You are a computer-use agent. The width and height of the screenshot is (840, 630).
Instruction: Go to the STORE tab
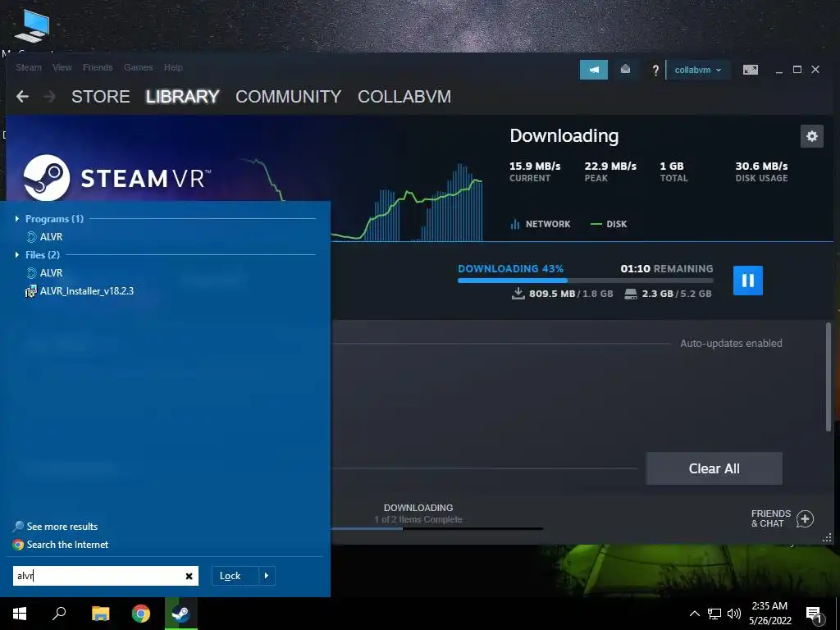101,97
